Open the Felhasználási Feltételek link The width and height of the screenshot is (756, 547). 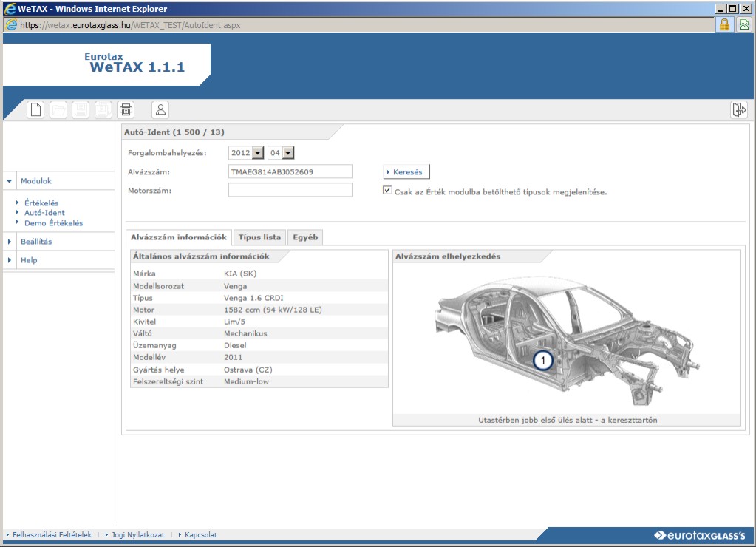52,535
